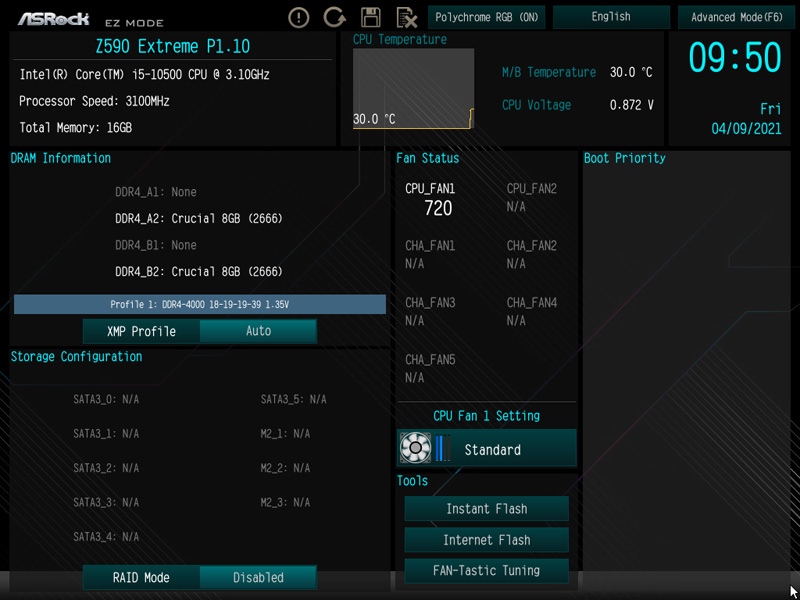Screen dimensions: 800x600
Task: Click the DRAM Information heading
Action: pyautogui.click(x=61, y=158)
